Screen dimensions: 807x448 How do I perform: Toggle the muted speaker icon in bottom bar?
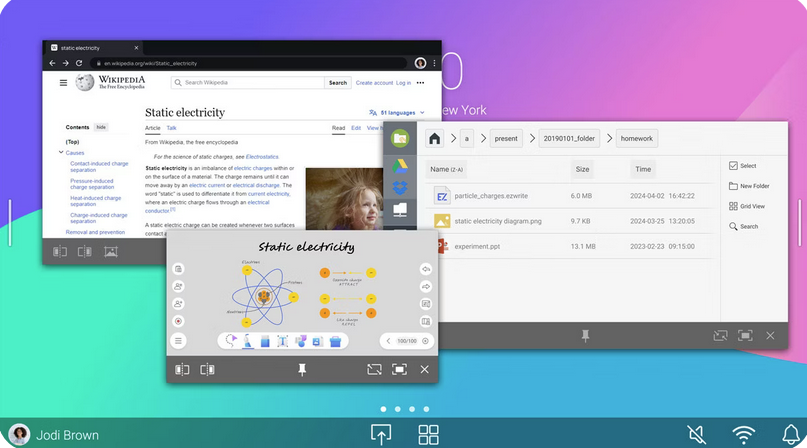point(696,435)
